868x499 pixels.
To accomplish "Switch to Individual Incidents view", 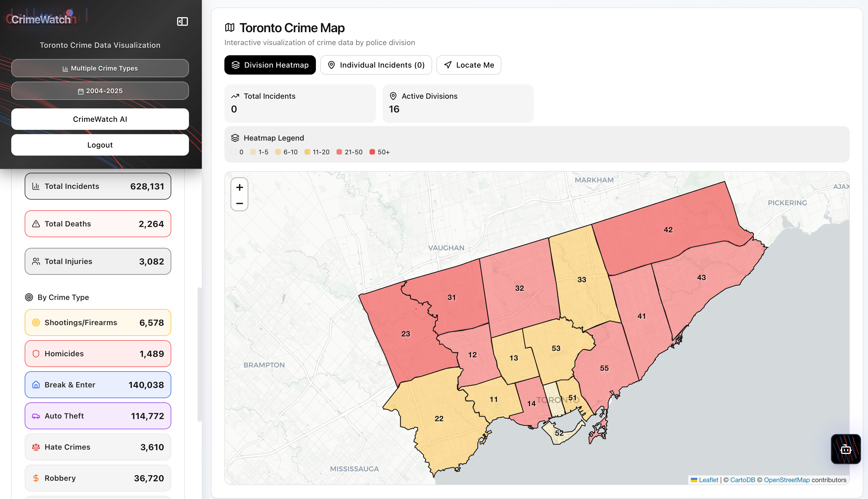I will [376, 65].
